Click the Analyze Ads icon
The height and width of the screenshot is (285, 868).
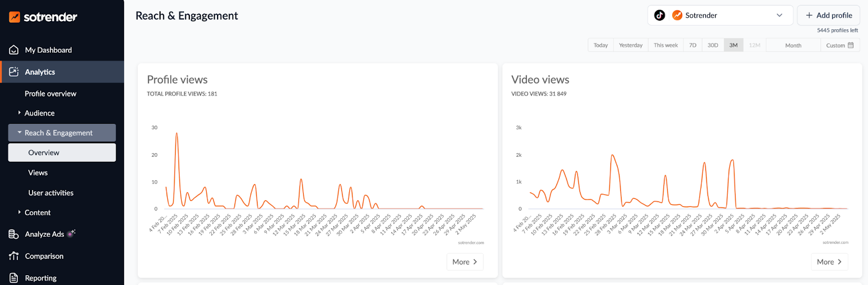[x=14, y=234]
